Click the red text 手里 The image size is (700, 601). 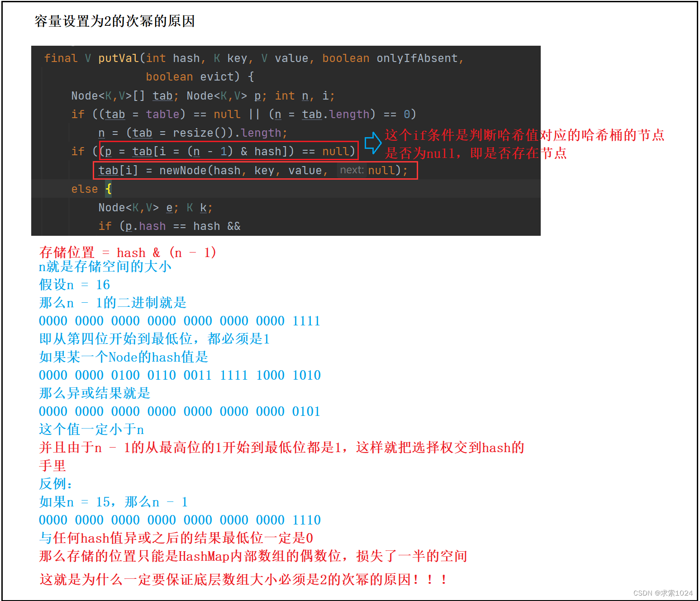(x=52, y=465)
